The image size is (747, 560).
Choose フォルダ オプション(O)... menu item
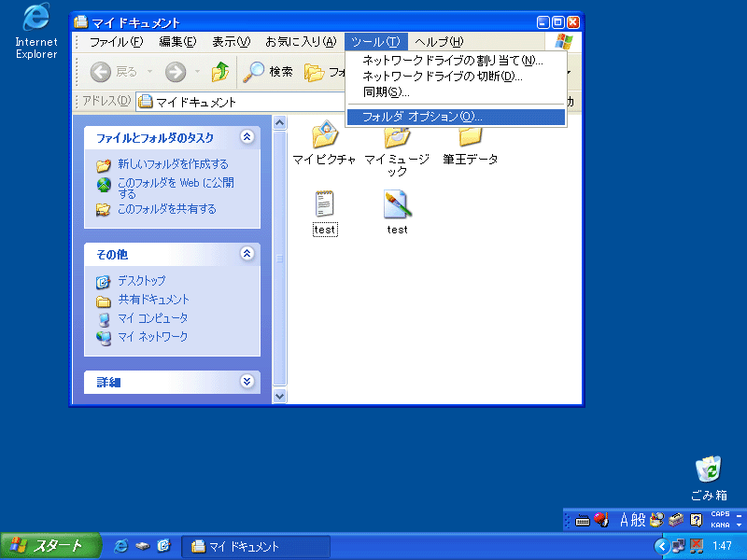456,117
